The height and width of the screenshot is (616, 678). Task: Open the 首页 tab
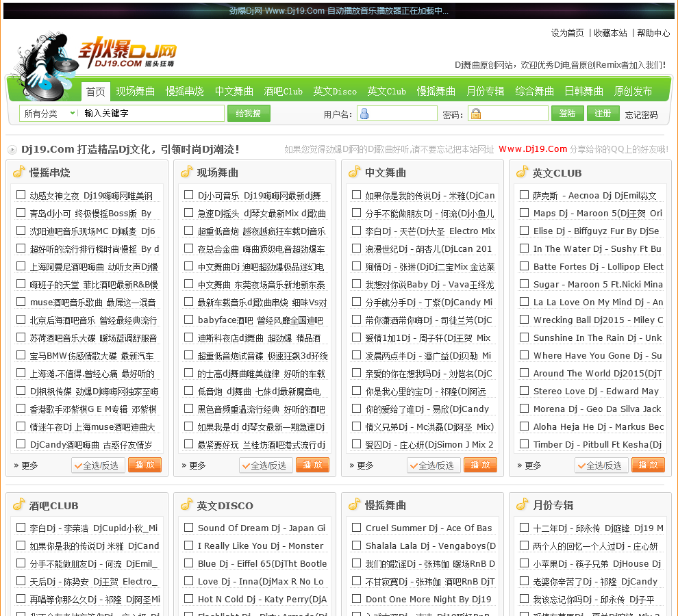96,92
